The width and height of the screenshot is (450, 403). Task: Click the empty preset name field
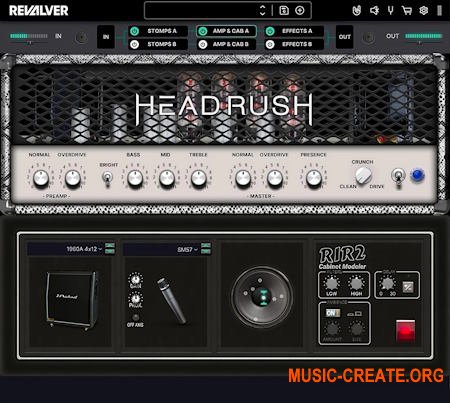pyautogui.click(x=202, y=11)
